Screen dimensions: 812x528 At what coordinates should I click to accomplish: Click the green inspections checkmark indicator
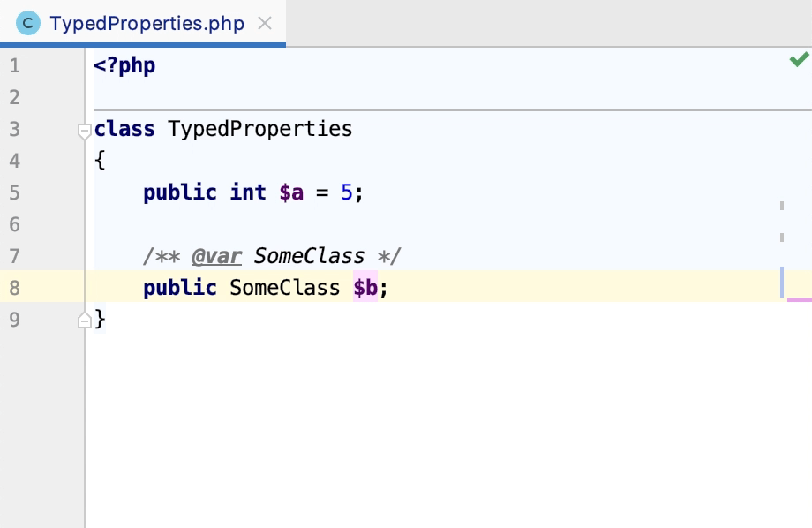pos(799,58)
